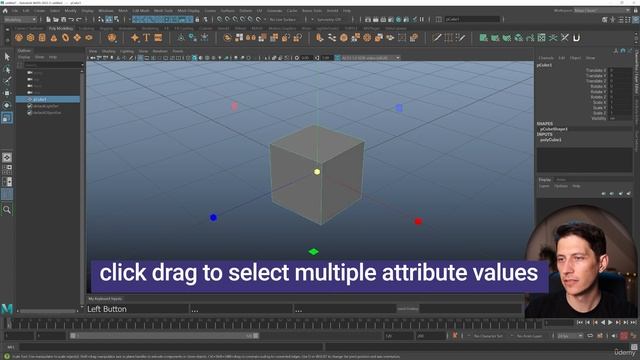Click the Maya home icon in menu bar

[5, 11]
